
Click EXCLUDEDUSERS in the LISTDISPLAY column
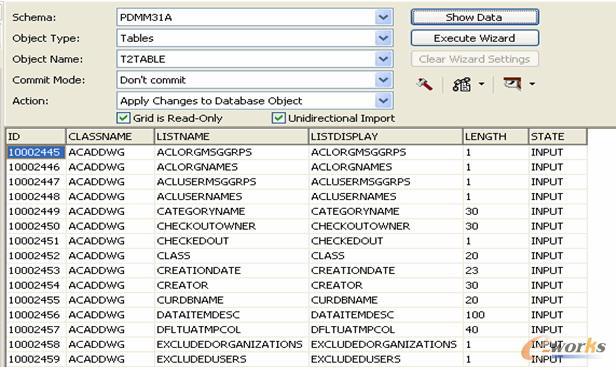click(356, 359)
